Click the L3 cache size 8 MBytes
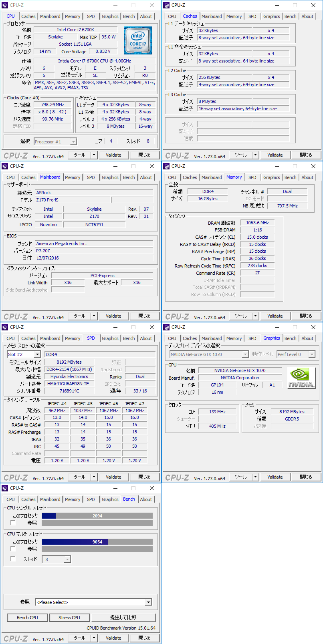This screenshot has height=644, width=323. [x=224, y=101]
